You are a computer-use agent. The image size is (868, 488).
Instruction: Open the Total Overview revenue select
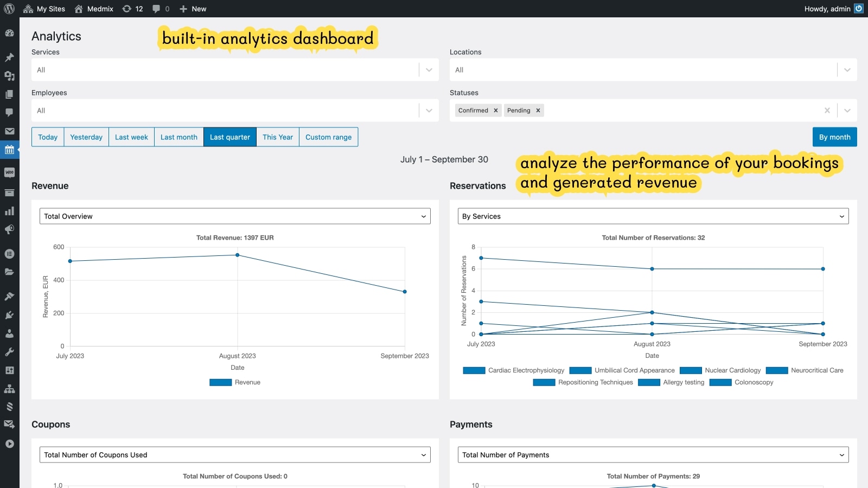(235, 216)
